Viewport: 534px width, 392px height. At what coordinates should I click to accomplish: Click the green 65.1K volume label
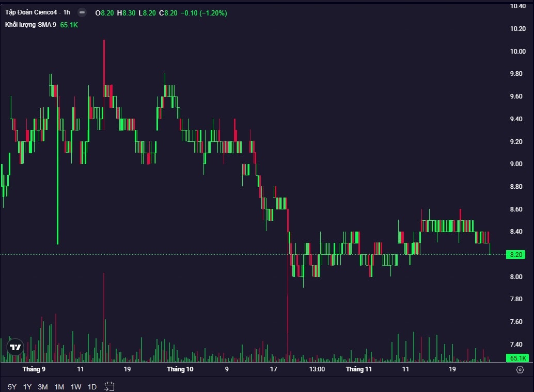[517, 358]
